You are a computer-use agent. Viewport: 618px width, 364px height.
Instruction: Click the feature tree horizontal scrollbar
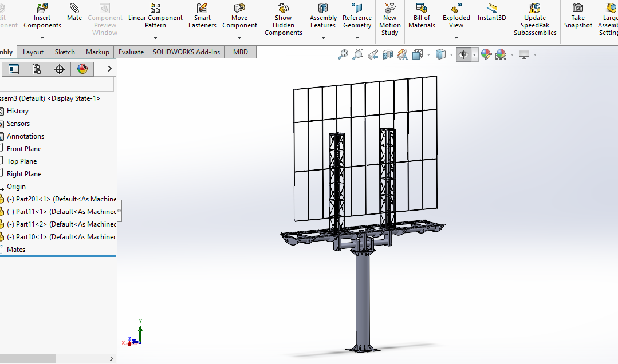coord(27,358)
